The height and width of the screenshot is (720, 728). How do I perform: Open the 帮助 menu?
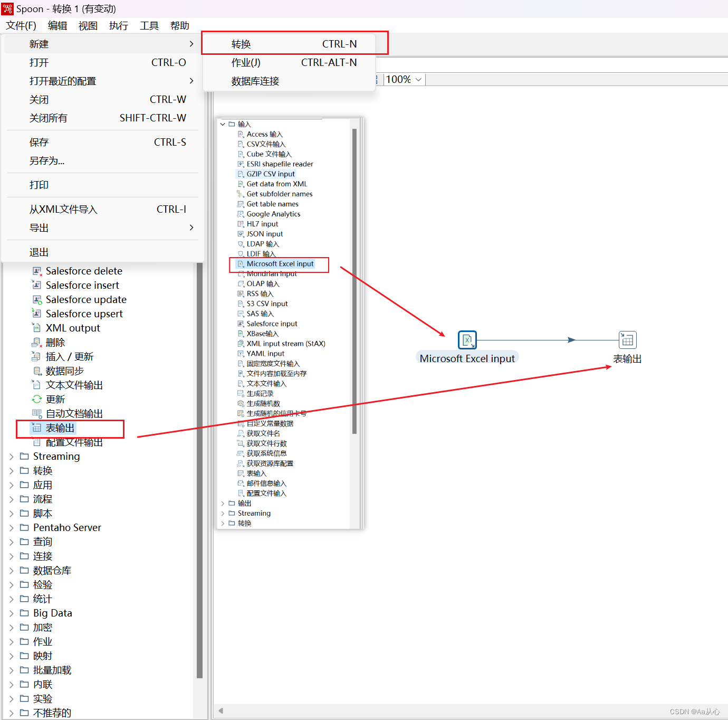click(179, 25)
